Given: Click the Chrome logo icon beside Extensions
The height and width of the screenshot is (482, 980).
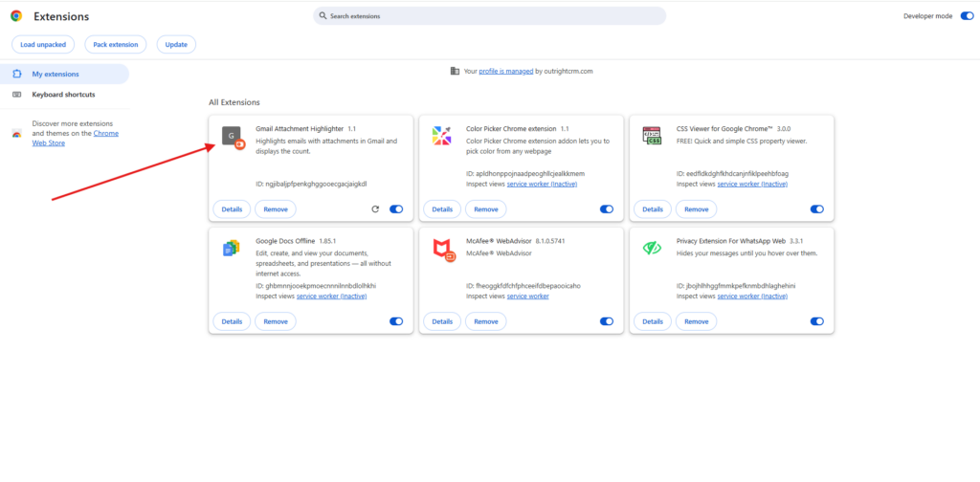Looking at the screenshot, I should click(16, 16).
